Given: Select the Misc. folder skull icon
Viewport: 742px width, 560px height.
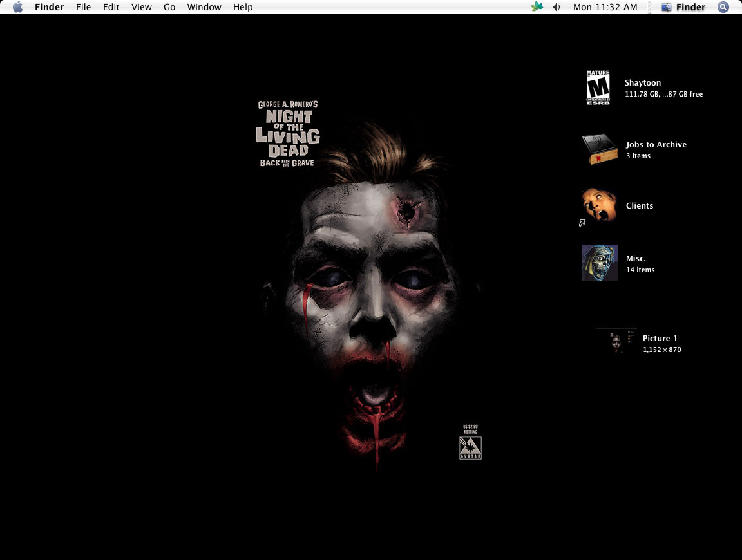Looking at the screenshot, I should pyautogui.click(x=600, y=263).
